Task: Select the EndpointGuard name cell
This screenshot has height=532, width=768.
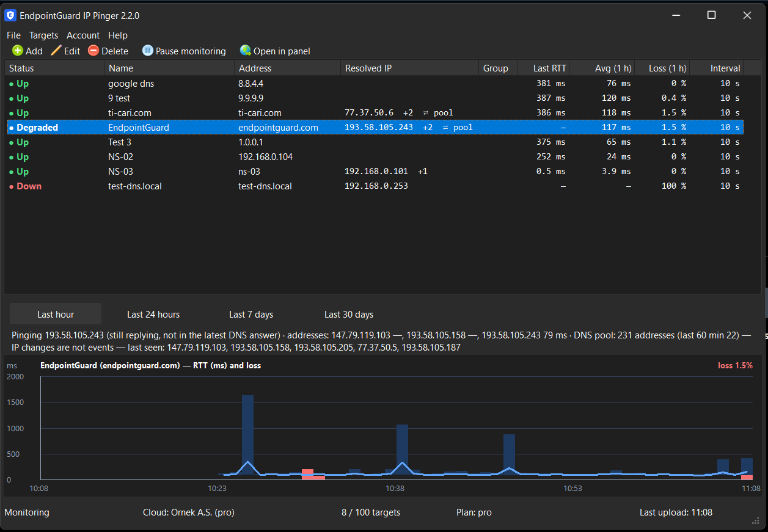Action: click(139, 128)
